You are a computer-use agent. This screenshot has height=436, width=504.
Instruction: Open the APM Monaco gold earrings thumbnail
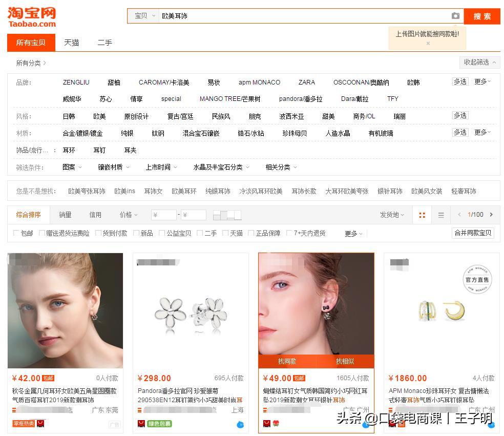(x=442, y=310)
